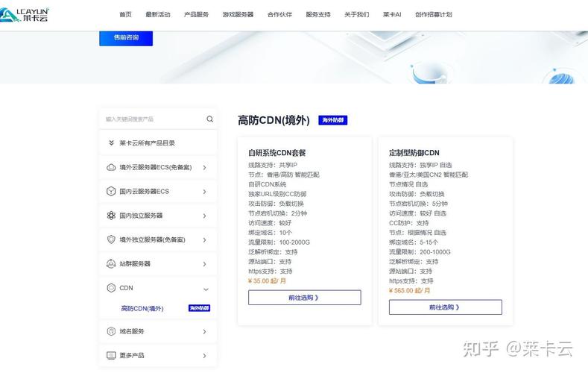Screen dimensions: 588x373
Task: Open the 首页 nav item
Action: (x=125, y=15)
